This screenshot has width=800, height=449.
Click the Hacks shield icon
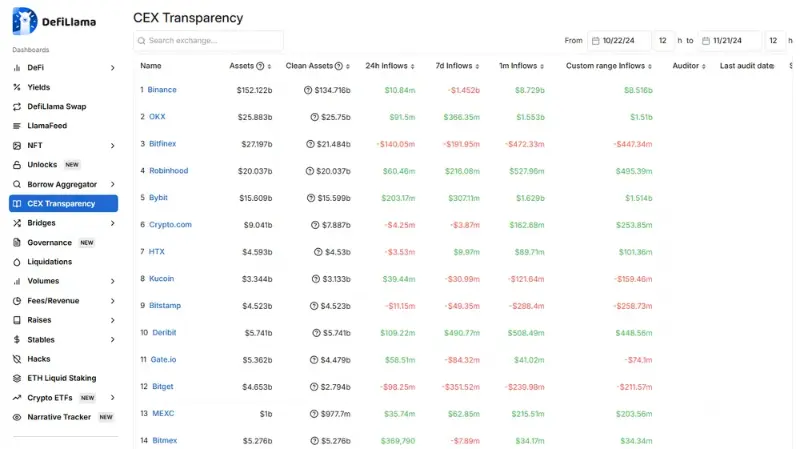[x=17, y=359]
